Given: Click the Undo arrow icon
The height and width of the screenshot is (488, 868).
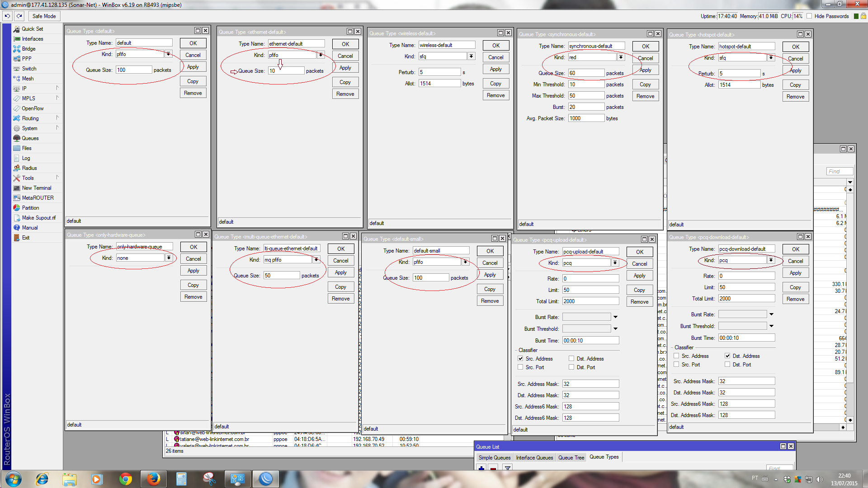Looking at the screenshot, I should click(x=7, y=16).
